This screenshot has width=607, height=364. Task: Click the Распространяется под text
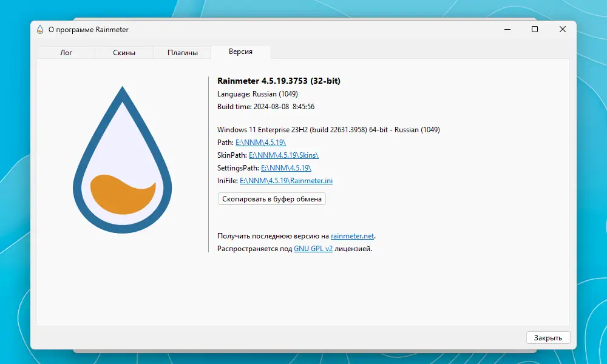[x=254, y=249]
